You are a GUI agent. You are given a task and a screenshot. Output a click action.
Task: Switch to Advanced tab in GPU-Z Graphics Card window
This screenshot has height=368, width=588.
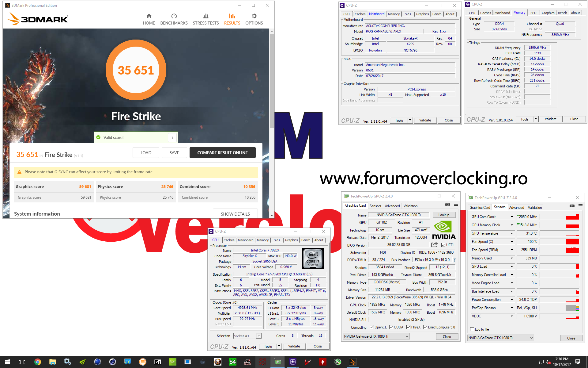(392, 206)
